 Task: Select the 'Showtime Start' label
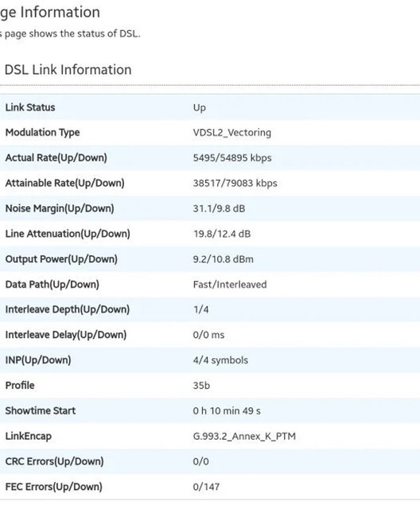pyautogui.click(x=41, y=411)
